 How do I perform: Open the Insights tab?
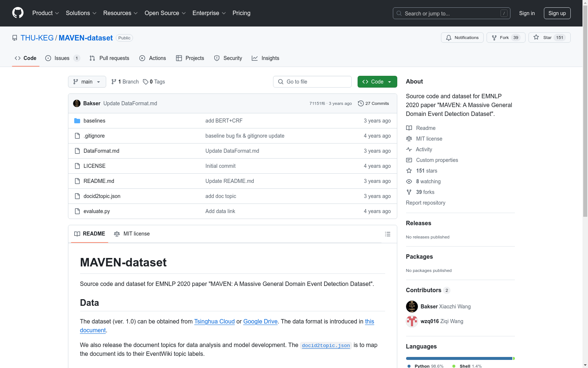pyautogui.click(x=265, y=58)
